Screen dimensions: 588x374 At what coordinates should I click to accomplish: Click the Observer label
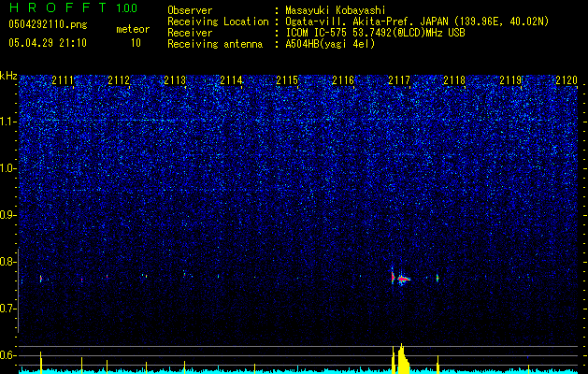click(190, 10)
